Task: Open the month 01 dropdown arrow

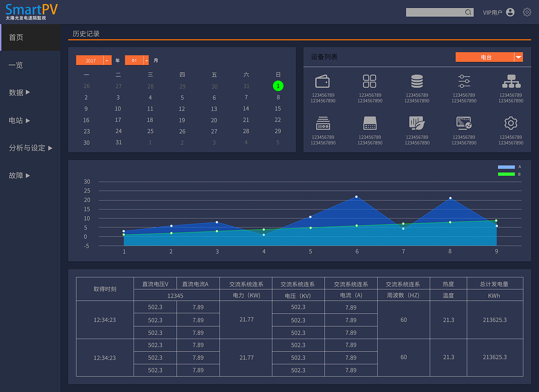Action: click(x=146, y=61)
